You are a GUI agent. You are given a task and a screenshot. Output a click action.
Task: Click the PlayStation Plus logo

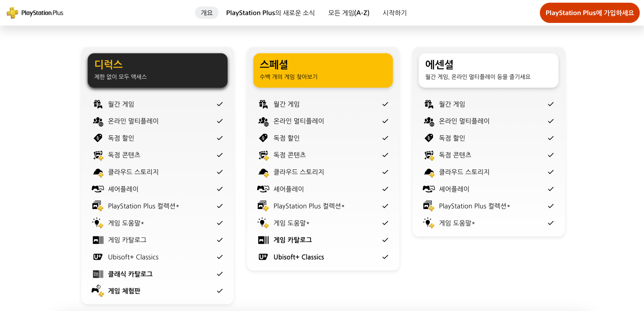35,13
